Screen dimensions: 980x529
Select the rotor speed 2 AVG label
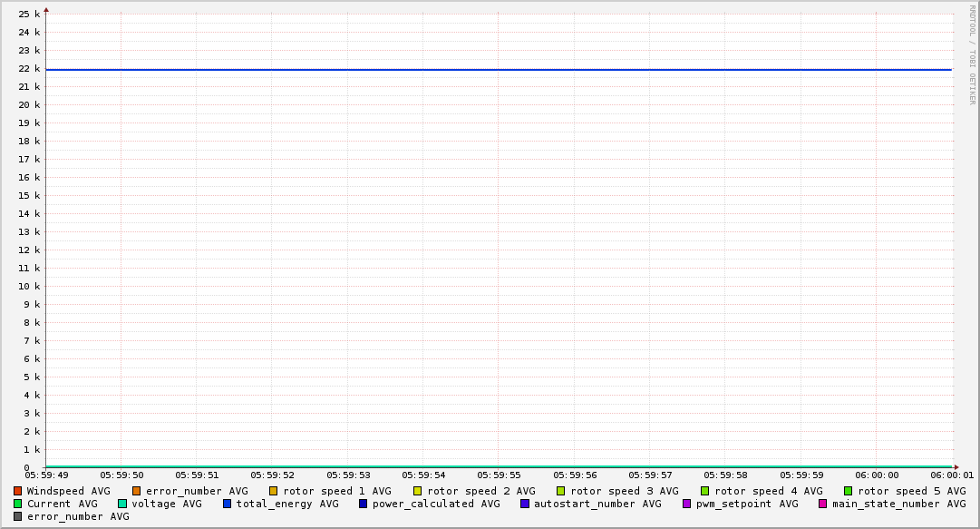(x=480, y=491)
